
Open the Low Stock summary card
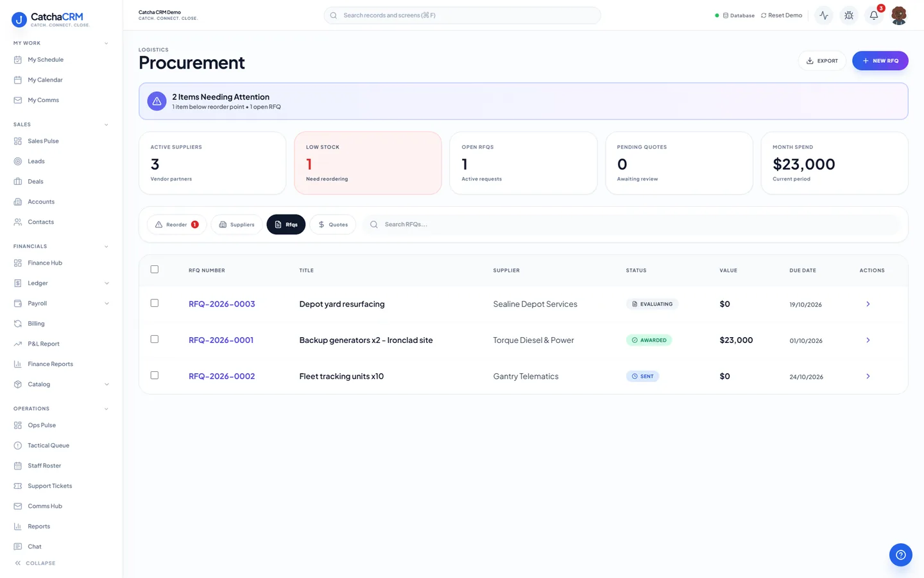coord(368,163)
